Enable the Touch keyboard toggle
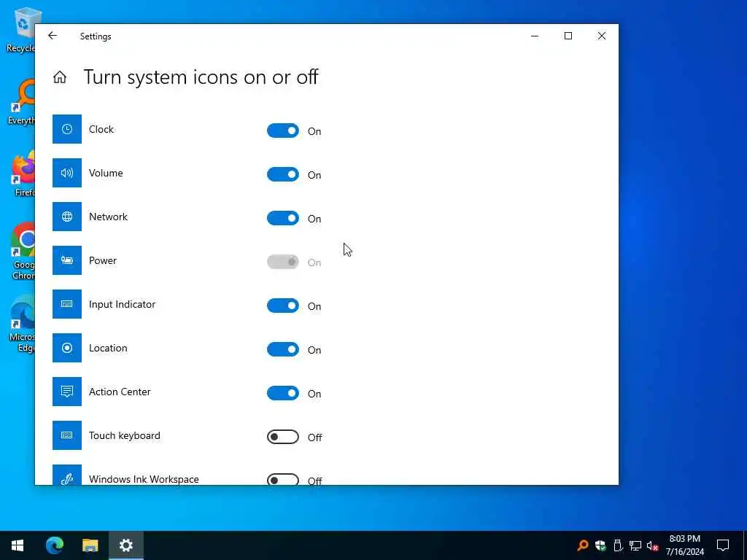Image resolution: width=747 pixels, height=560 pixels. (283, 437)
